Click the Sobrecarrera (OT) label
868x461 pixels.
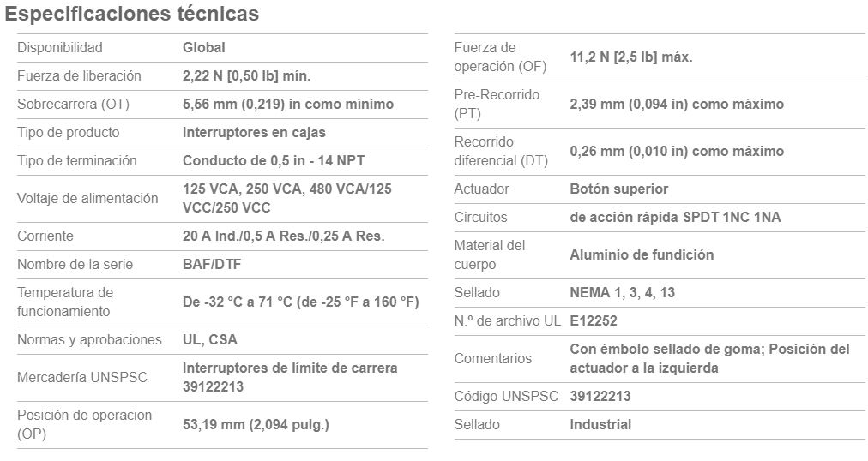pos(73,104)
